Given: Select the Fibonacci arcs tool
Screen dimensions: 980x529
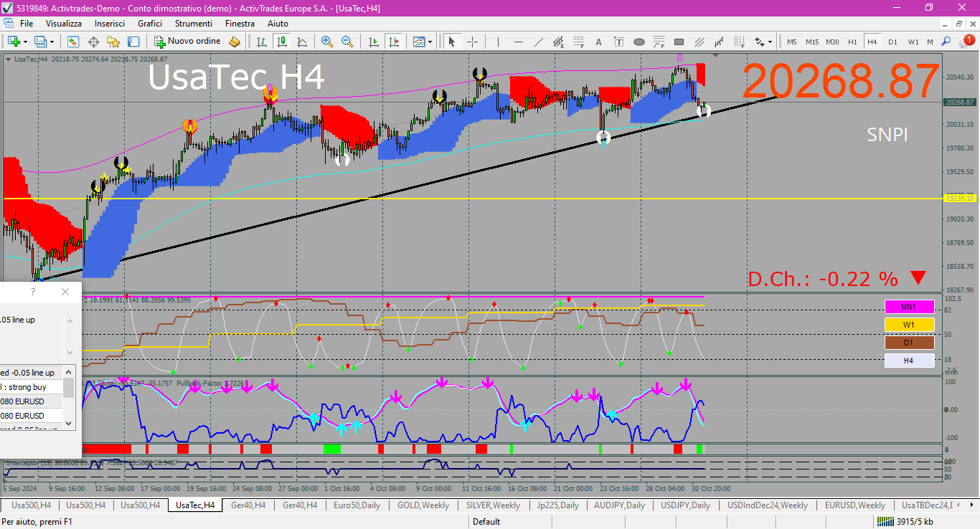Looking at the screenshot, I should click(x=659, y=42).
